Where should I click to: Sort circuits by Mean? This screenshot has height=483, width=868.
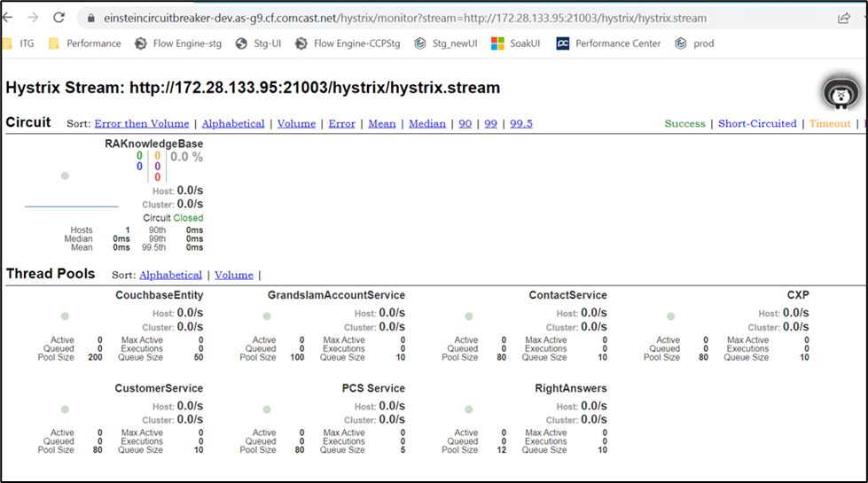coord(382,123)
